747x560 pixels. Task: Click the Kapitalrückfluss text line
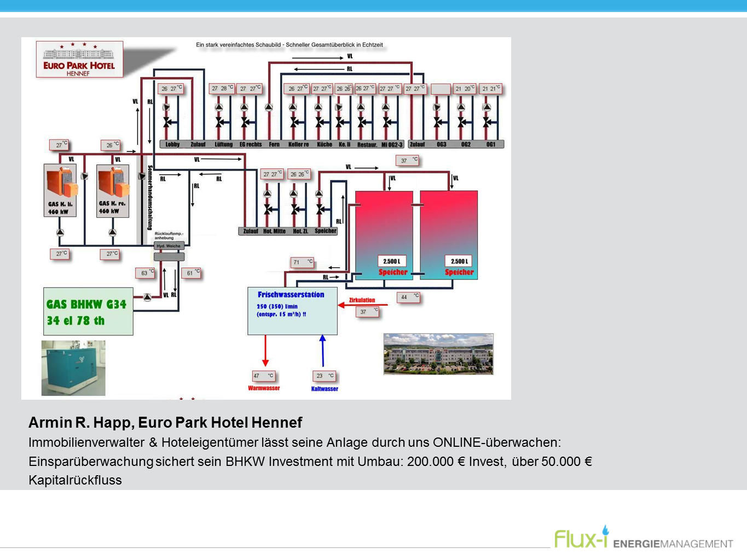point(76,480)
